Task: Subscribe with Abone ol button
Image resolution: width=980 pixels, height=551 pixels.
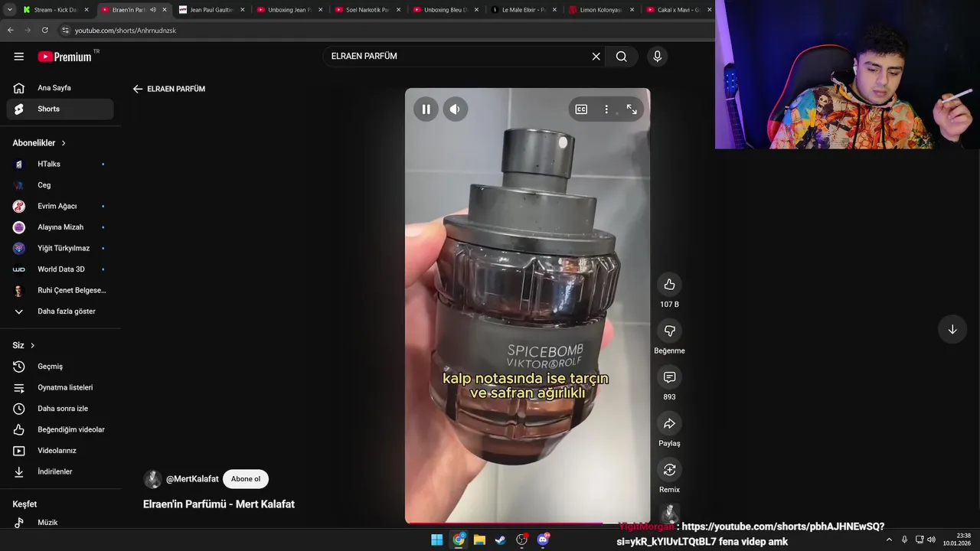Action: pos(246,479)
